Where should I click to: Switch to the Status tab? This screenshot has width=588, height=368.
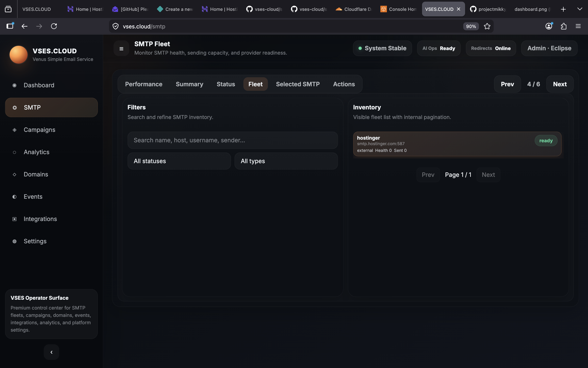(x=226, y=84)
